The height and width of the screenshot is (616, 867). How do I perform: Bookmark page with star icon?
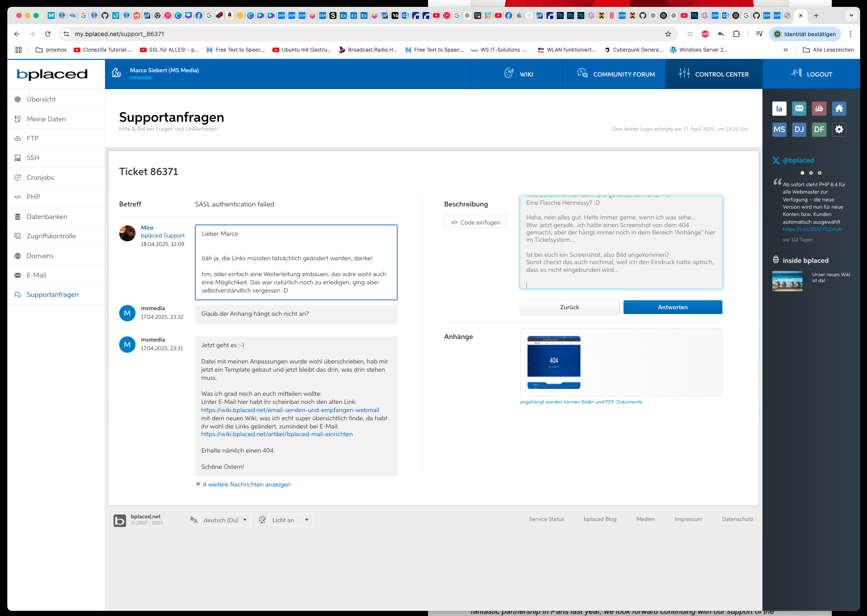pyautogui.click(x=668, y=34)
